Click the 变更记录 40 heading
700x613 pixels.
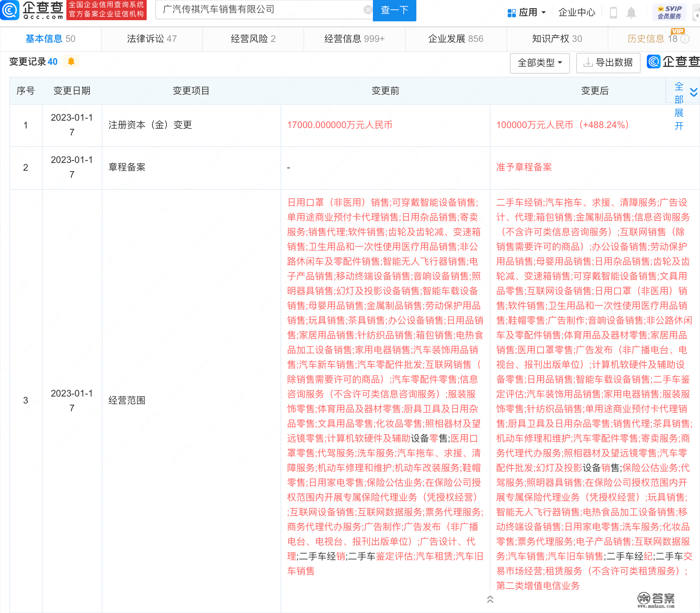click(x=33, y=62)
